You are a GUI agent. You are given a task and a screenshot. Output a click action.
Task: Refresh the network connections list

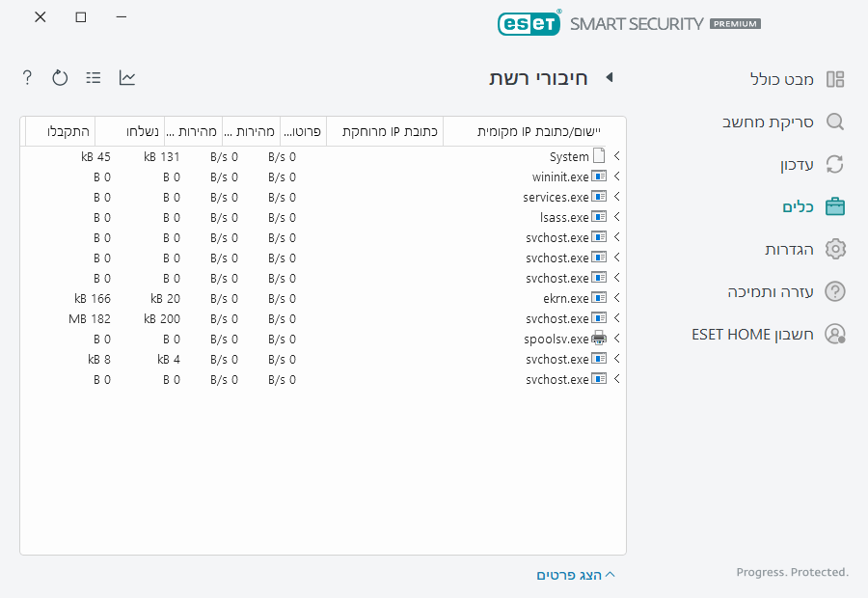coord(60,77)
